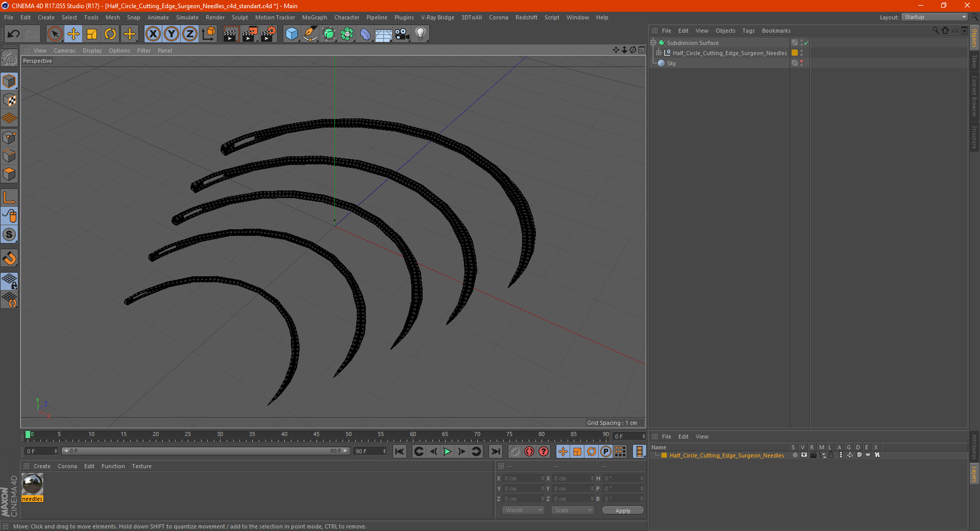Activate the Rotate tool
980x531 pixels.
coord(110,34)
